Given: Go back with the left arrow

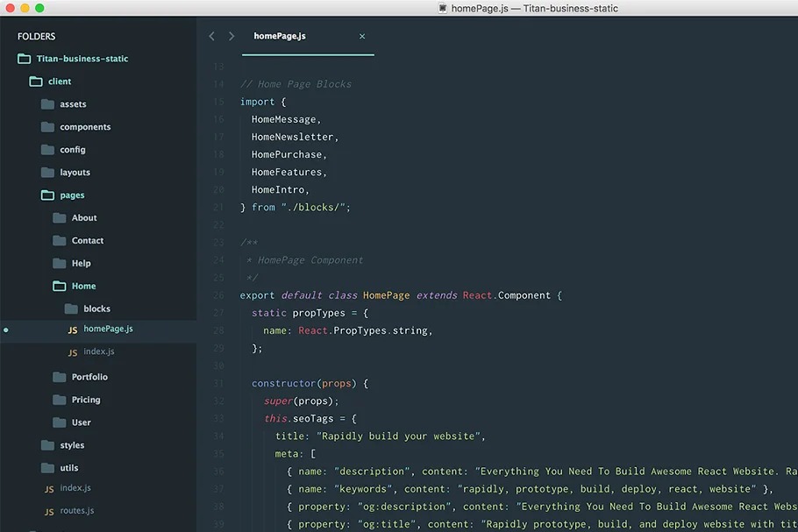Looking at the screenshot, I should [x=211, y=36].
